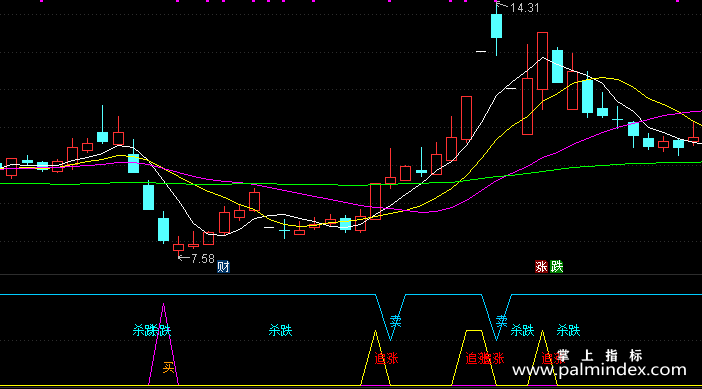Click the red candle at 7.58 low
This screenshot has height=389, width=702.
179,247
